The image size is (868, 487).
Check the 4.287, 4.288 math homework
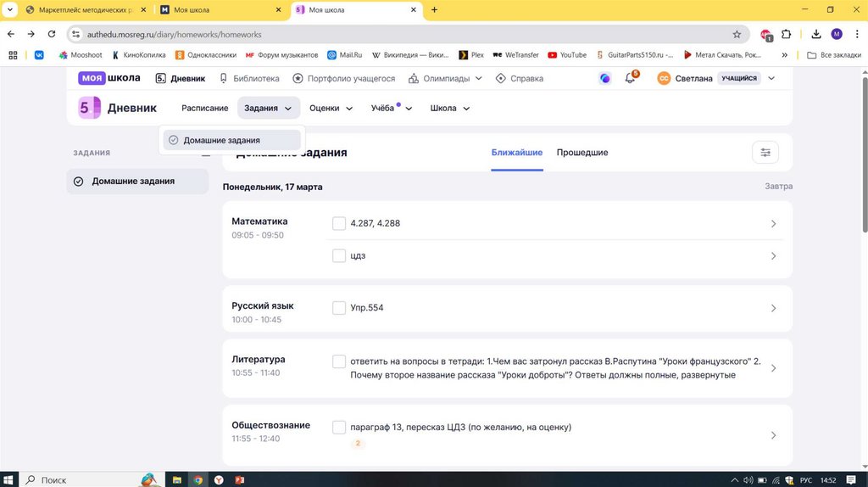[339, 223]
